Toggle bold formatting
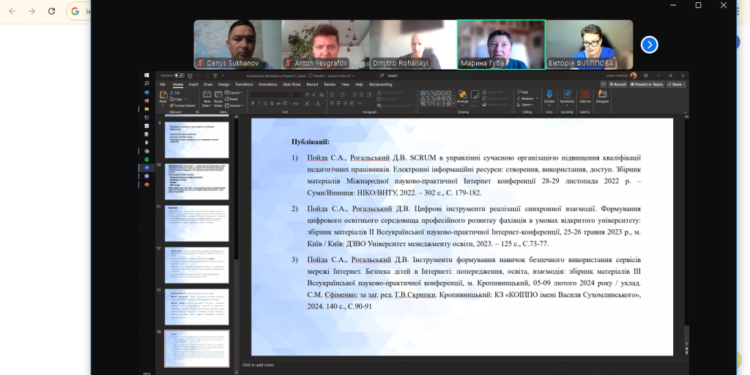This screenshot has height=375, width=750. point(253,103)
